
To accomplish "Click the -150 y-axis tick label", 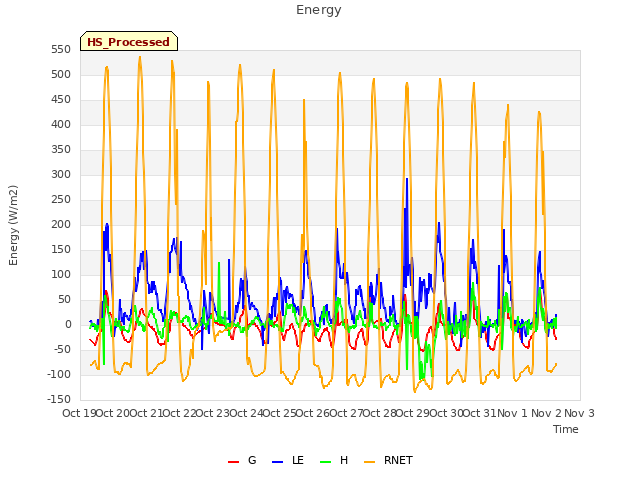I will coord(59,400).
